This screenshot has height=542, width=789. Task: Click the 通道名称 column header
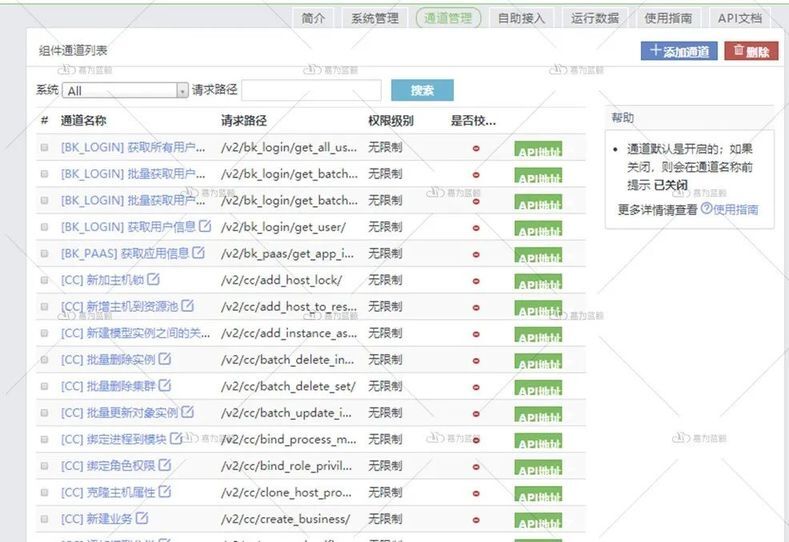pos(84,121)
